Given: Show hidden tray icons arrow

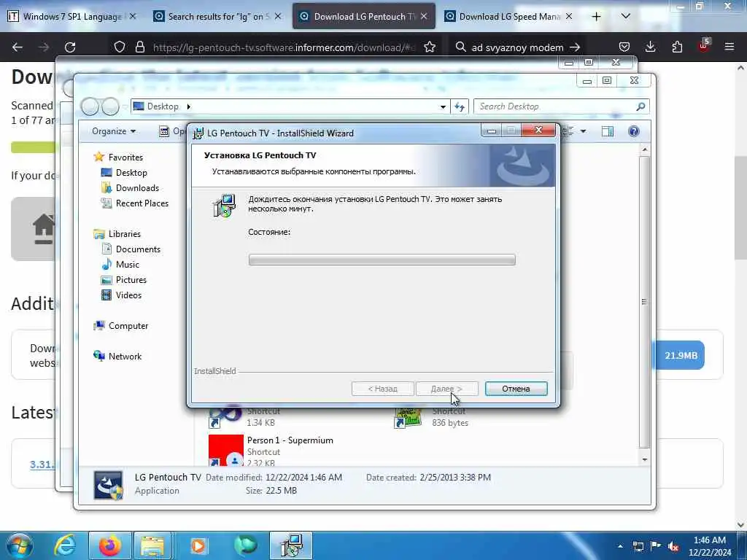Looking at the screenshot, I should point(620,546).
